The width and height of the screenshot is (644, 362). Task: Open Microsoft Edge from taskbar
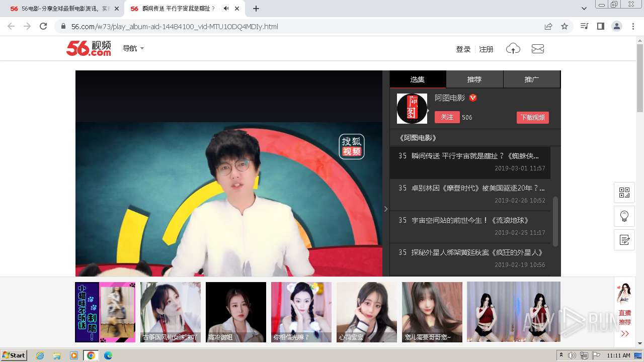click(x=108, y=355)
